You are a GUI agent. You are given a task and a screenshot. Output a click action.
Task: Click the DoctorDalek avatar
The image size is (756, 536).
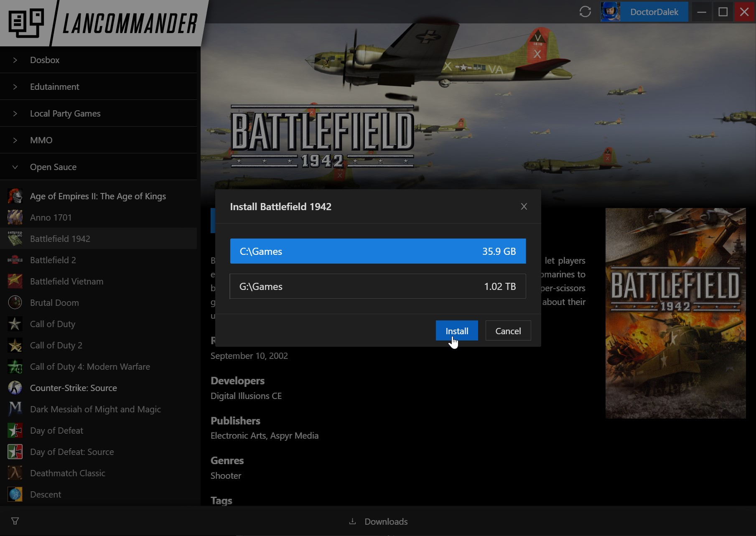tap(610, 12)
